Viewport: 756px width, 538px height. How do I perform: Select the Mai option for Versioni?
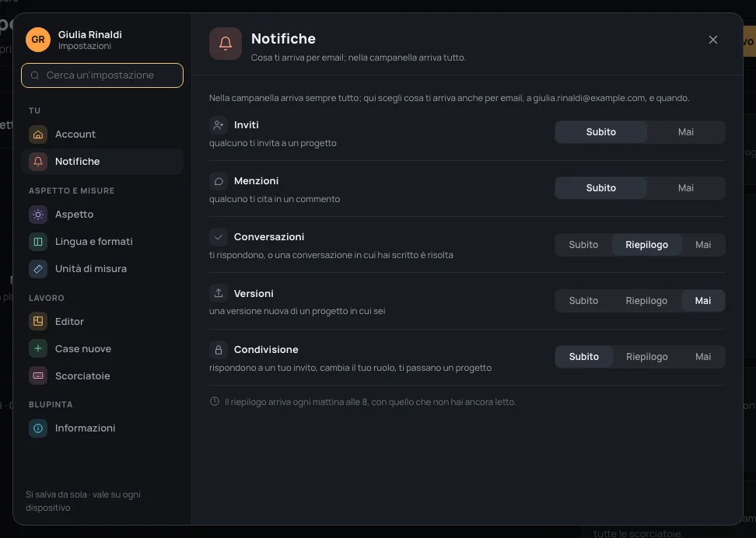(703, 301)
